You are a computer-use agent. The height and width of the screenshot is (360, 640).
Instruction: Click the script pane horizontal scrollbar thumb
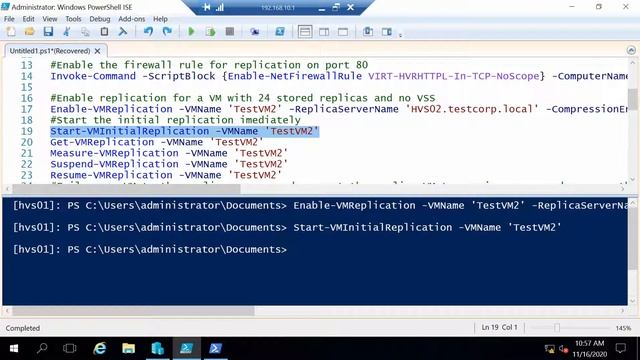[x=126, y=189]
